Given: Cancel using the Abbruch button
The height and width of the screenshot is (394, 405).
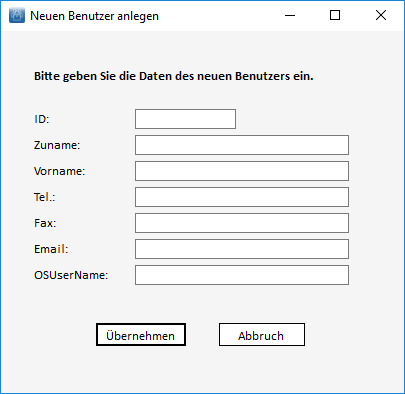Looking at the screenshot, I should pyautogui.click(x=262, y=334).
